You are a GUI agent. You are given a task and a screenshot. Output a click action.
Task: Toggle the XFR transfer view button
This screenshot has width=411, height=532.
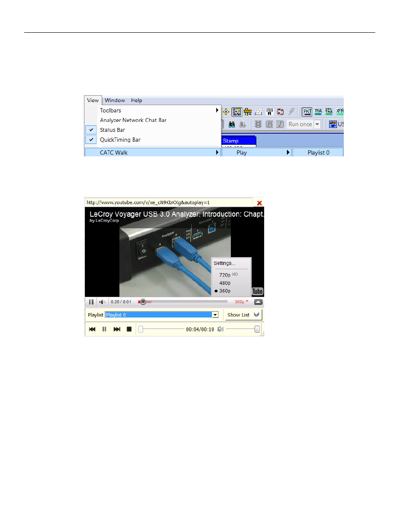pos(339,112)
